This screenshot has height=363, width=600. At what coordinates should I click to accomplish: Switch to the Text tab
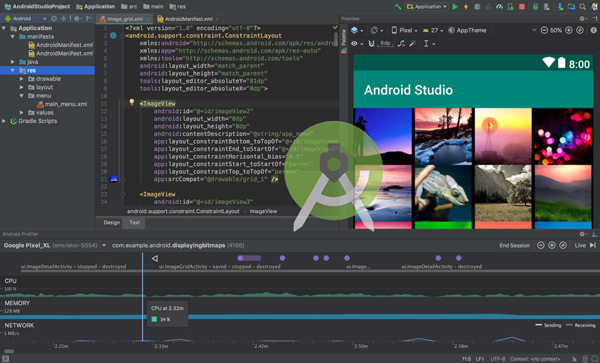pyautogui.click(x=134, y=223)
